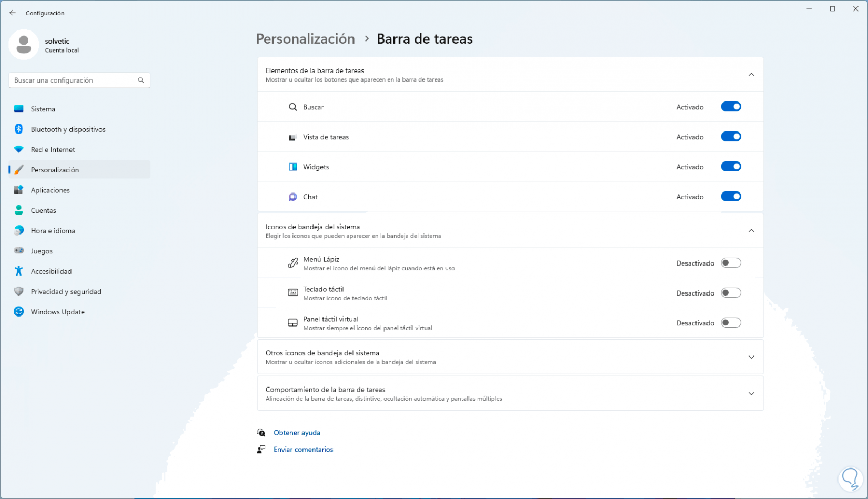Collapse Elementos de la barra de tareas
This screenshot has width=868, height=499.
(x=751, y=75)
